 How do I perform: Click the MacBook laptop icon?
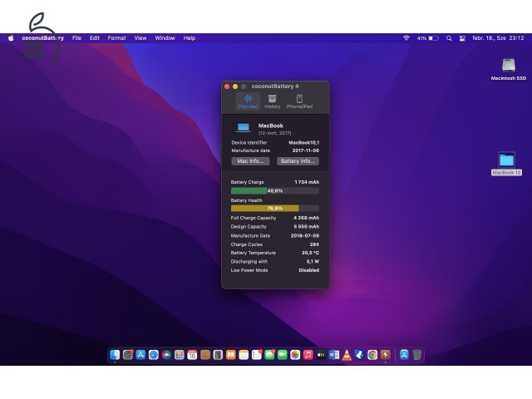coord(244,127)
